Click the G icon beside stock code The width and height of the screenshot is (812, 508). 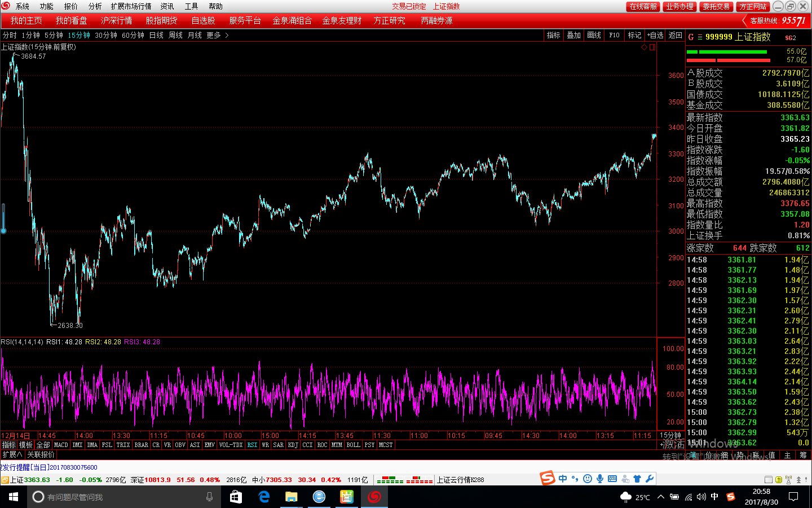[x=691, y=37]
